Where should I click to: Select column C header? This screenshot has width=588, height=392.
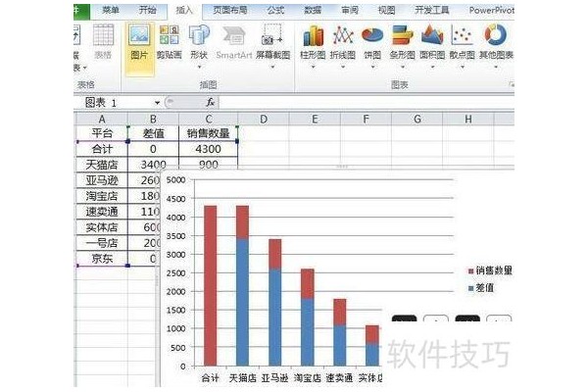pos(209,120)
